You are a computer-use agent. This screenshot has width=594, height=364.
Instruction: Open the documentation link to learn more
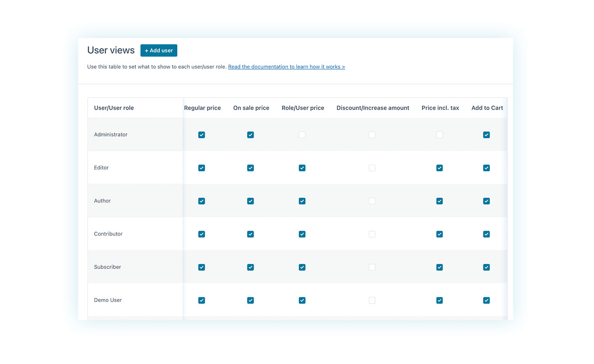286,67
